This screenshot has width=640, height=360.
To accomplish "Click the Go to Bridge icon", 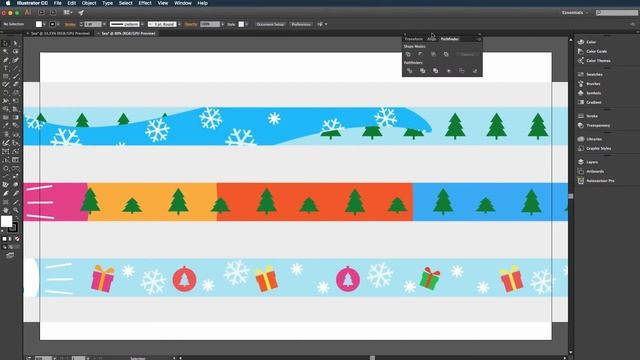I will [41, 13].
